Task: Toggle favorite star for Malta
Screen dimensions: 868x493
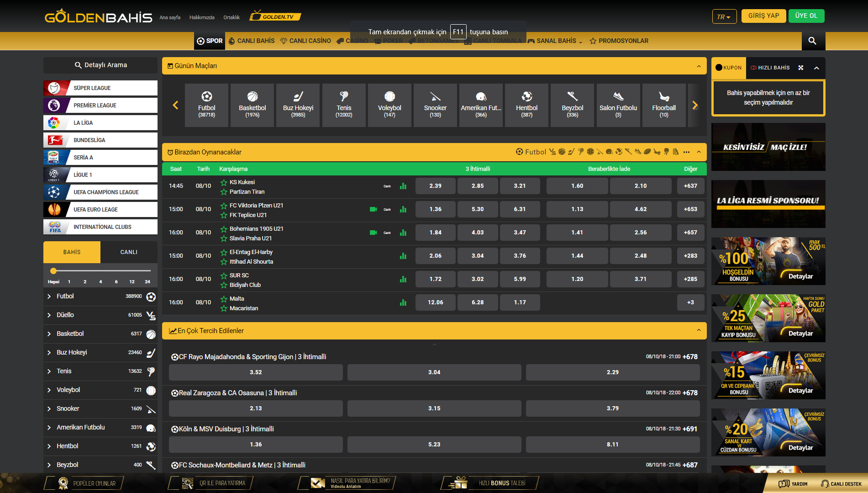Action: [224, 299]
